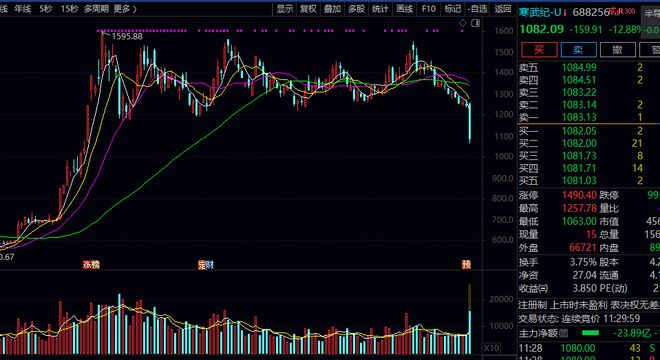Image resolution: width=660 pixels, height=360 pixels.
Task: Click the 卖一 price 1083.13
Action: 579,117
